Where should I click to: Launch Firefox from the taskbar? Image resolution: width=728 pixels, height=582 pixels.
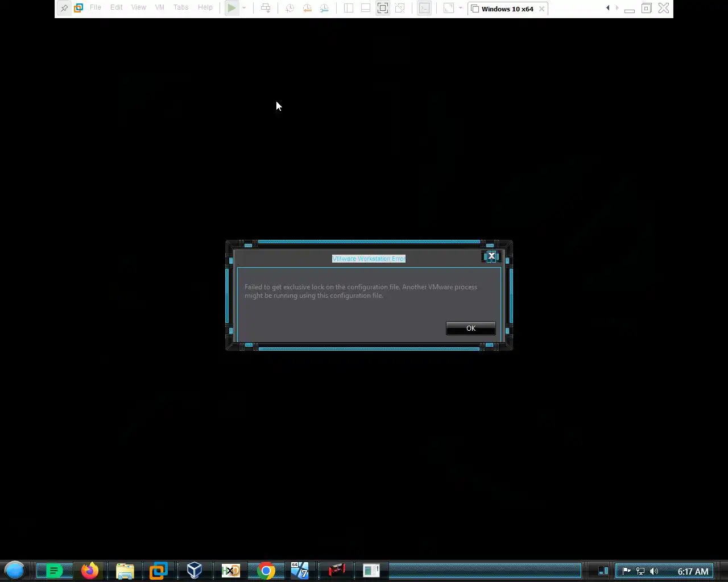point(89,570)
